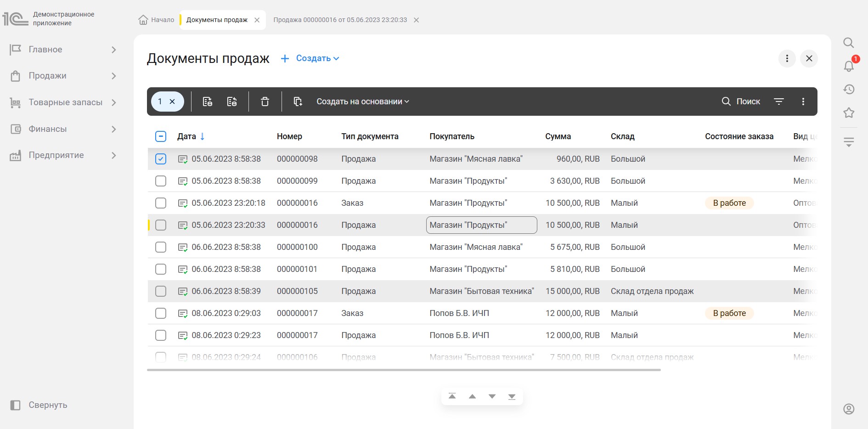
Task: Click the 1C application logo
Action: (15, 19)
